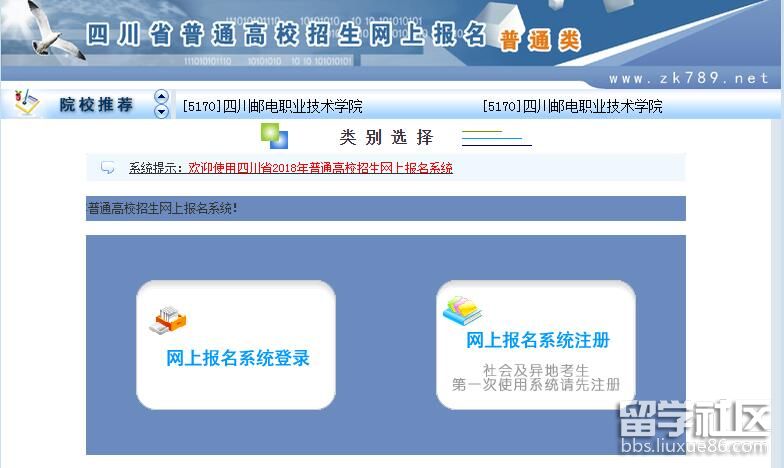
Task: Click the 普通类 label in the header
Action: (x=540, y=40)
